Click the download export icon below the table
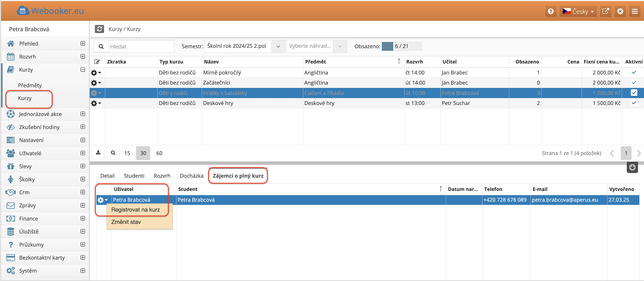This screenshot has width=644, height=281. (98, 153)
